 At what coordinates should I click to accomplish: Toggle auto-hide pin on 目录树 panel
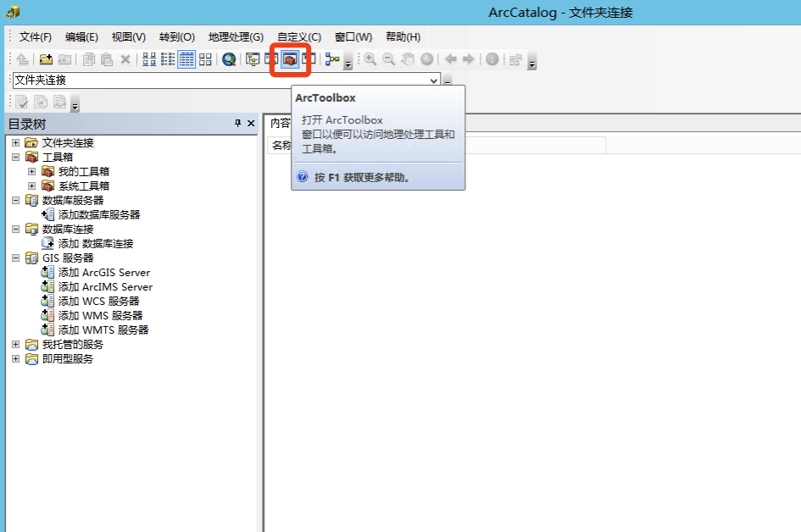click(237, 123)
